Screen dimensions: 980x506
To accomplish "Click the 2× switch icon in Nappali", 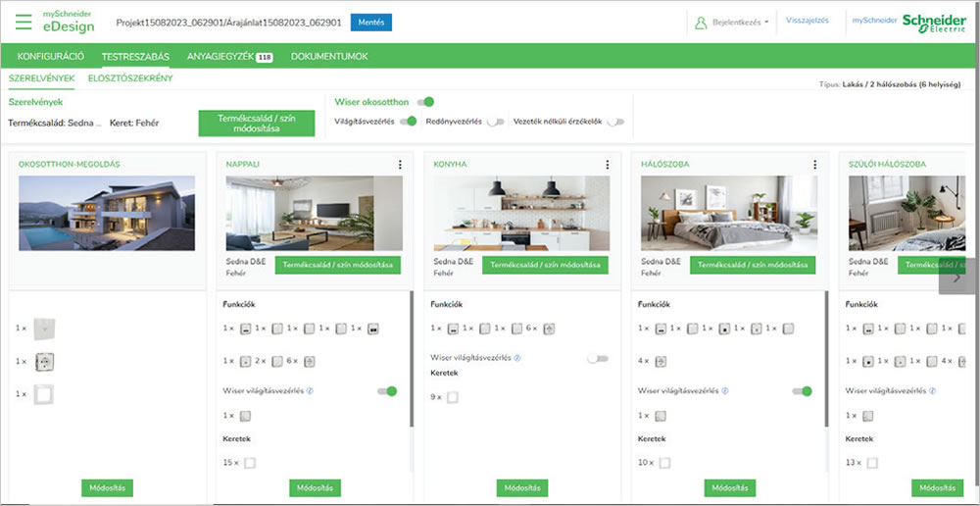I will 277,361.
